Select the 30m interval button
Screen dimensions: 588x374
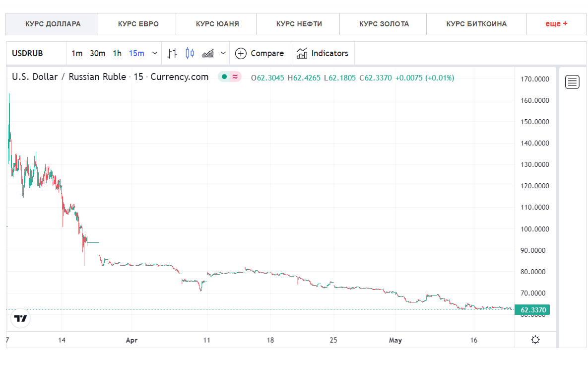coord(97,53)
